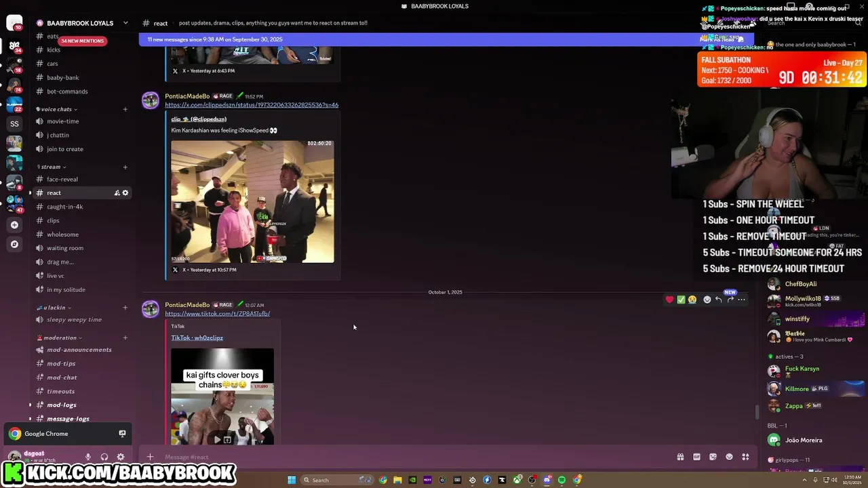Create channel in voice chats category
The width and height of the screenshot is (868, 488).
(125, 109)
